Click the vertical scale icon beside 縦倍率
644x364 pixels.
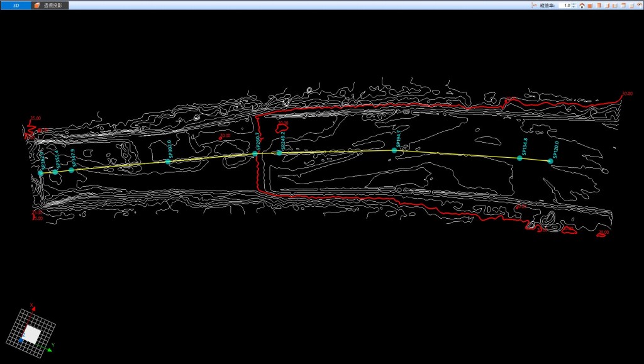[x=534, y=5]
